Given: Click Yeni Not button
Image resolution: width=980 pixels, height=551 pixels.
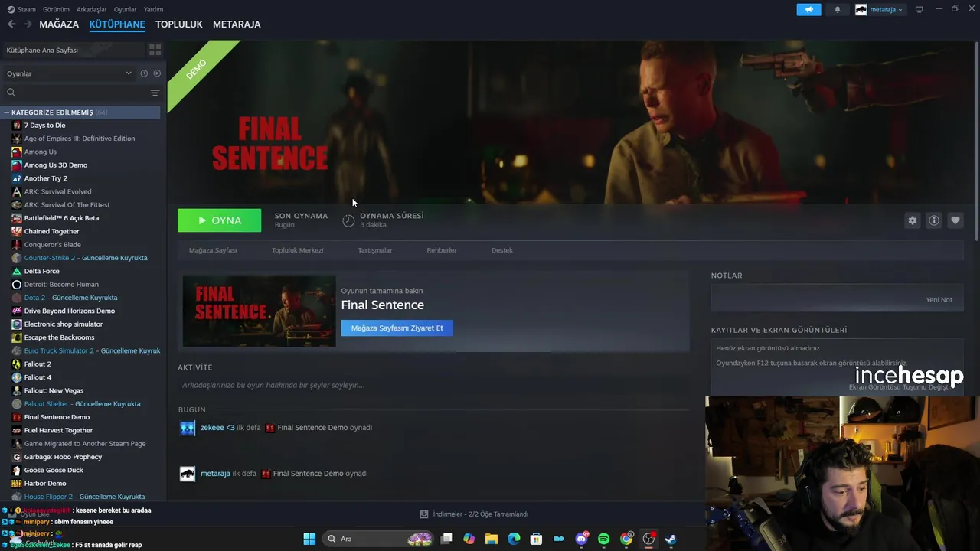Looking at the screenshot, I should point(939,300).
